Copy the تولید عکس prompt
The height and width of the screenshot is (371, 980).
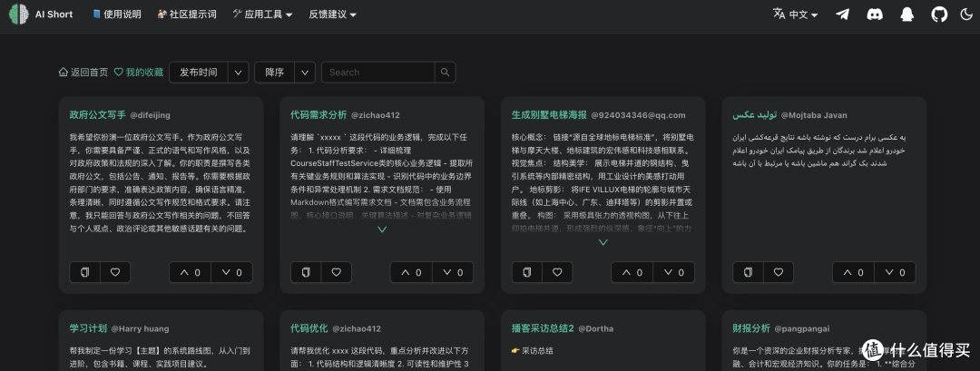(748, 272)
